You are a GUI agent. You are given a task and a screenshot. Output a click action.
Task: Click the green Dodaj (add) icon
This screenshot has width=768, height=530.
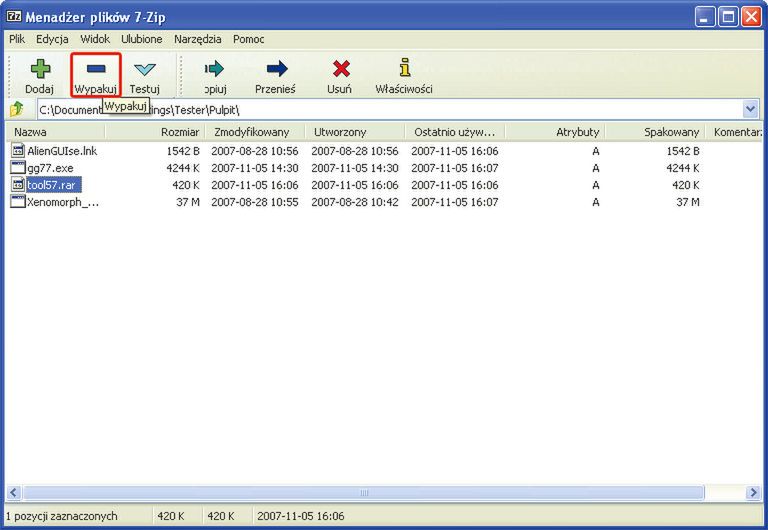(40, 69)
